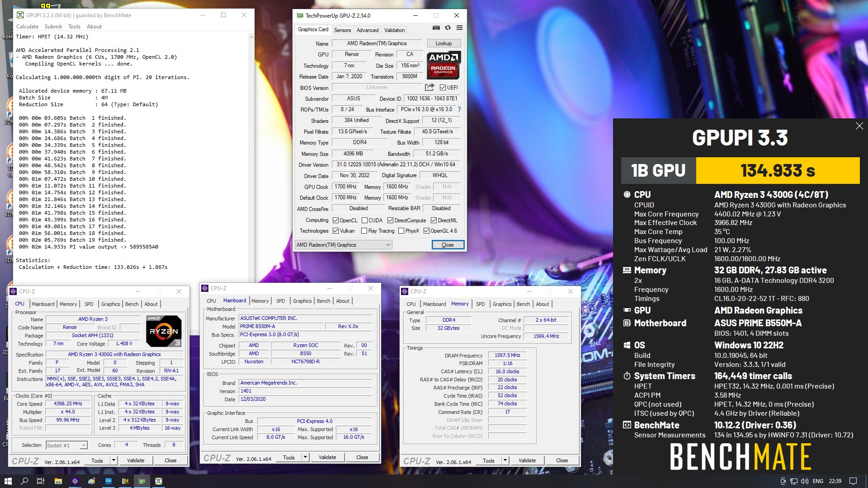Click the BIOS export share icon in GPU-Z
This screenshot has height=488, width=868.
(x=429, y=87)
